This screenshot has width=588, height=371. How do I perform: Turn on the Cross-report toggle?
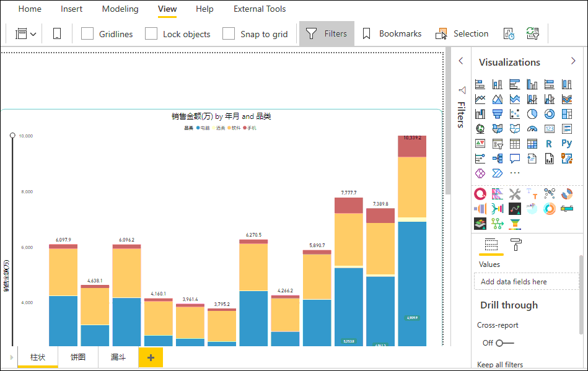tap(504, 343)
